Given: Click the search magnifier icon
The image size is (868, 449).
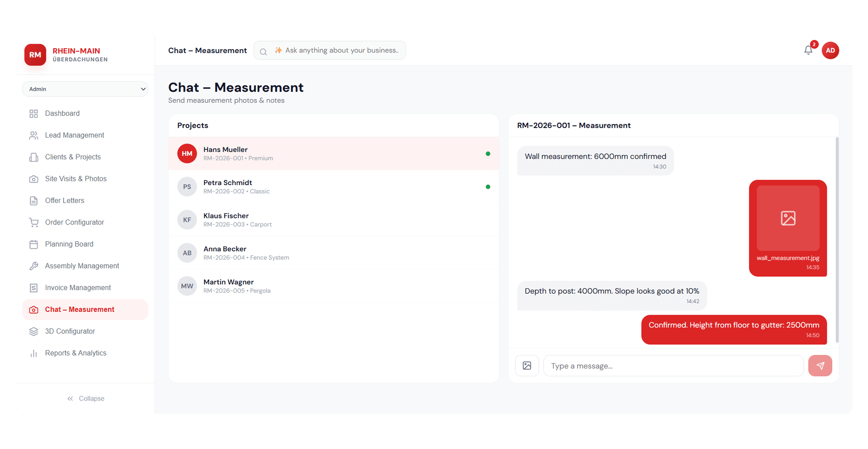Looking at the screenshot, I should [x=263, y=51].
